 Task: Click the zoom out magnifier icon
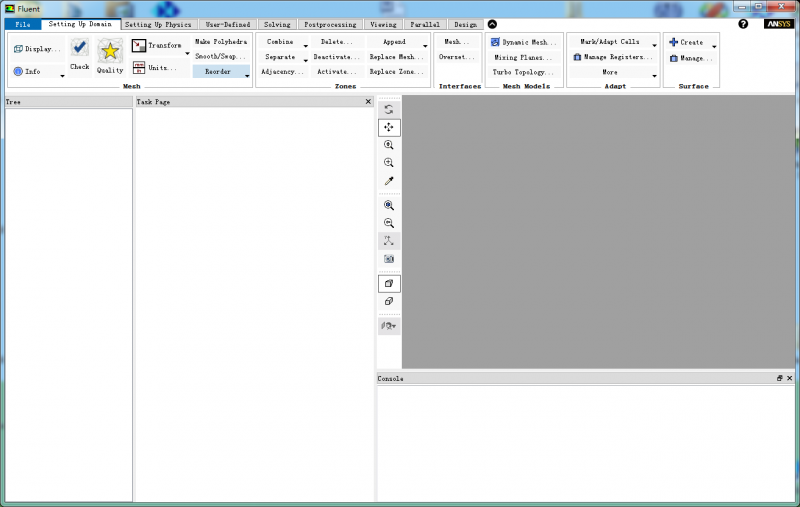[x=389, y=223]
